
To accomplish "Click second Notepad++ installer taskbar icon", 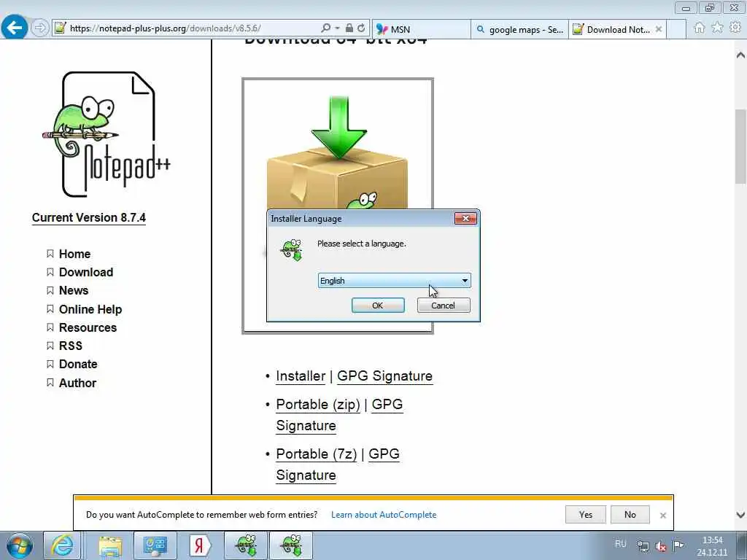I will click(291, 545).
